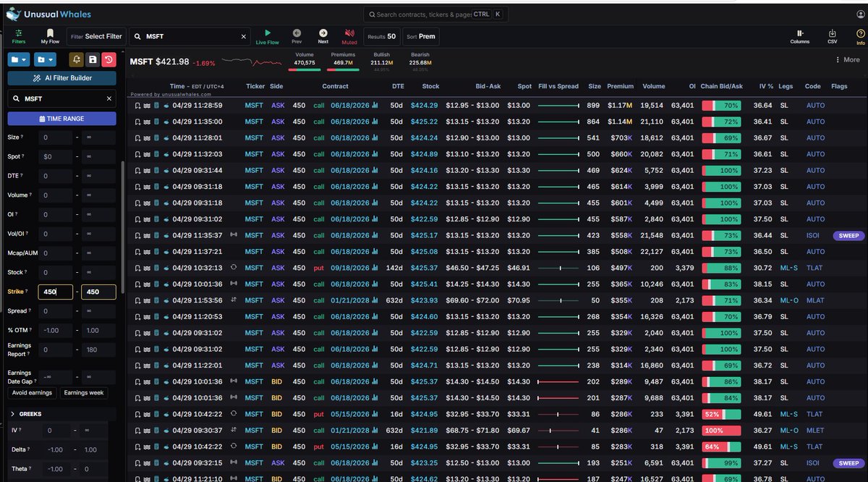Sort by the Premium column header
Image resolution: width=868 pixels, height=482 pixels.
620,86
